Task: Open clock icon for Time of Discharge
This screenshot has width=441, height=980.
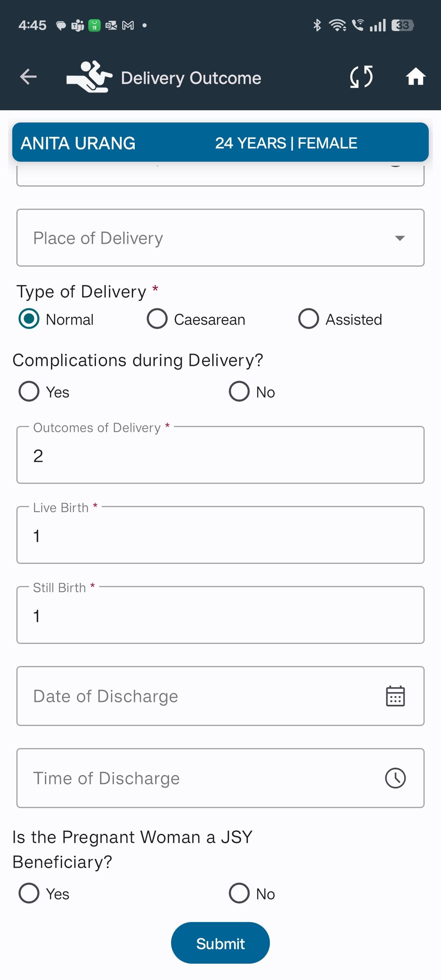Action: pos(395,778)
